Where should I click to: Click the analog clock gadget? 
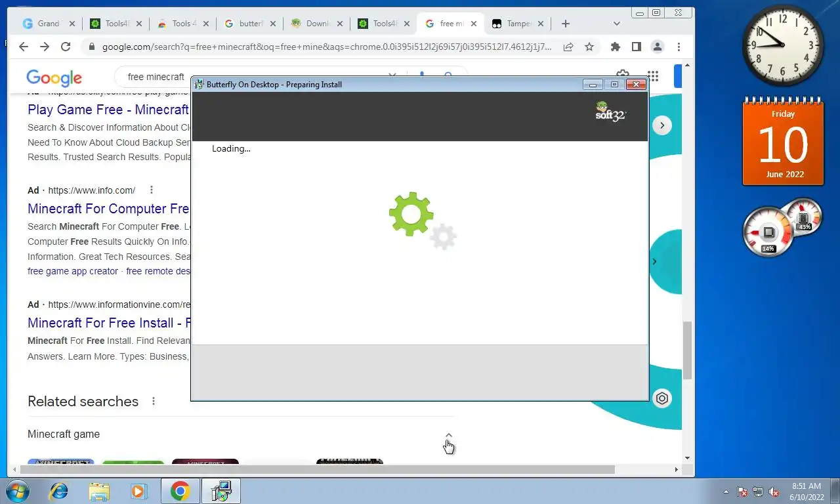pos(783,45)
